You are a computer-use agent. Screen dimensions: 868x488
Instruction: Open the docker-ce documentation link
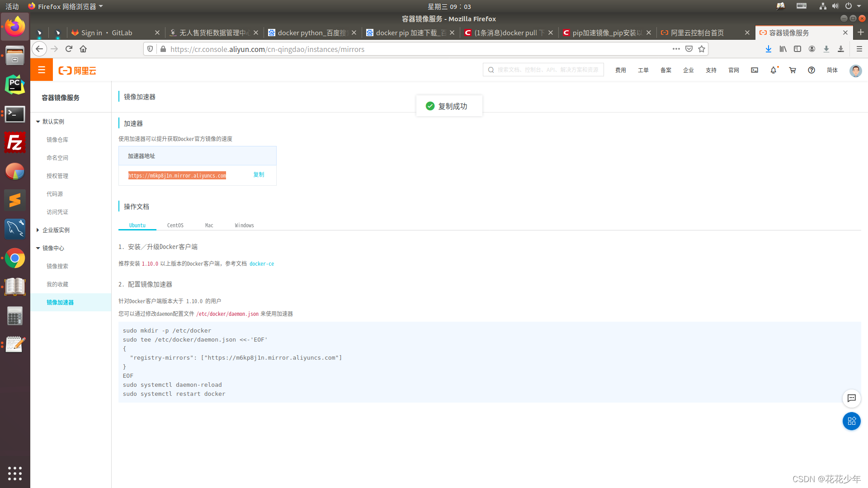262,264
